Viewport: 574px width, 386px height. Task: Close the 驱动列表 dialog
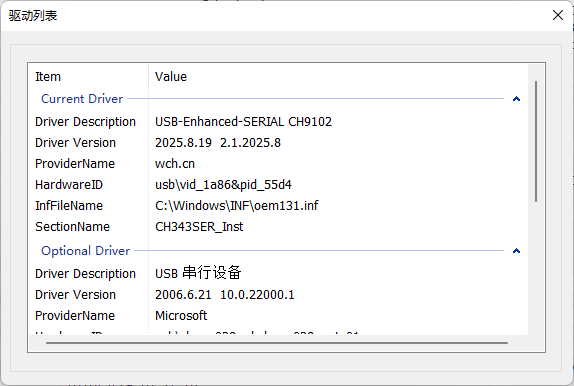[558, 15]
